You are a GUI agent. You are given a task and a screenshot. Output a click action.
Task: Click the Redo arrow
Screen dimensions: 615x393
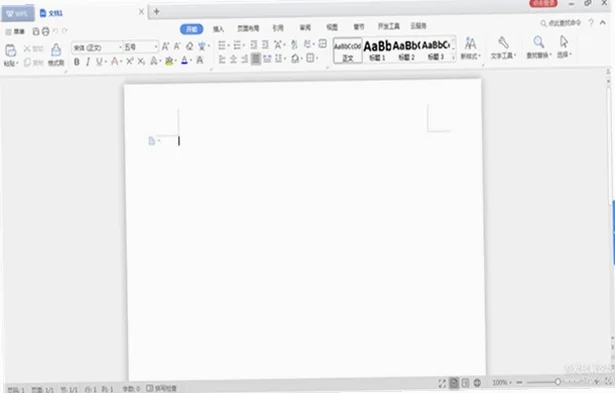click(64, 31)
